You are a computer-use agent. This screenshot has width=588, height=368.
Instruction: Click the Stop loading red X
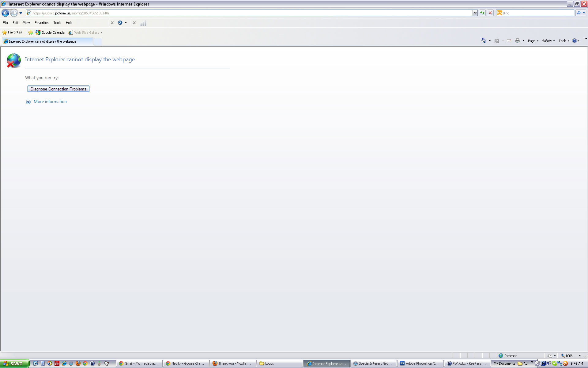tap(490, 13)
